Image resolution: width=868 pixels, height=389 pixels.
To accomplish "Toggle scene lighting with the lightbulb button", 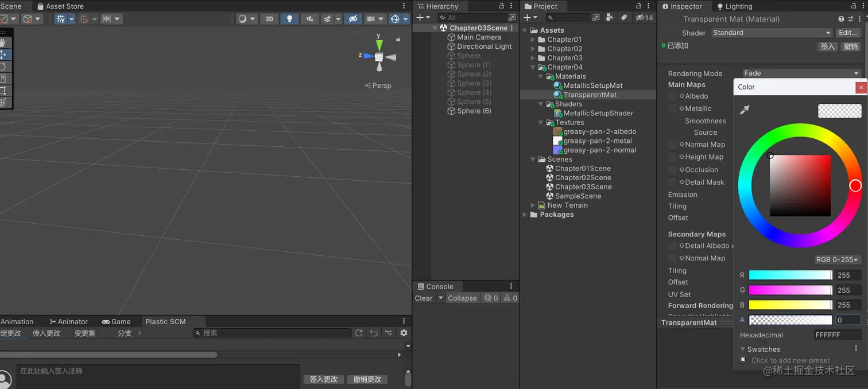I will 289,19.
